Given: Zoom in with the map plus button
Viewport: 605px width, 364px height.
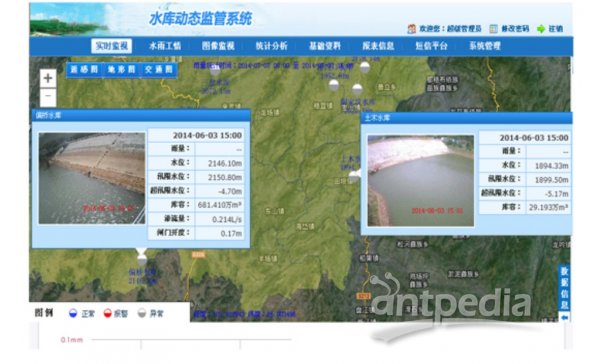Looking at the screenshot, I should [48, 78].
